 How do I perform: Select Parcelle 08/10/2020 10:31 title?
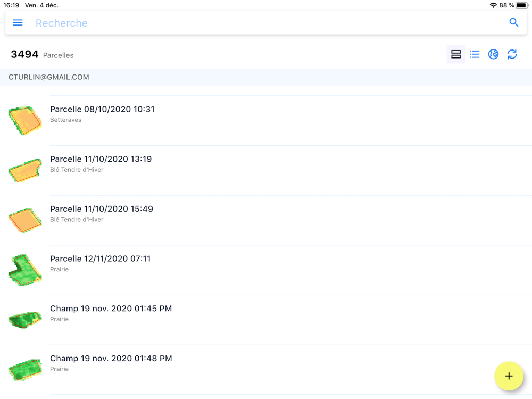[x=102, y=109]
